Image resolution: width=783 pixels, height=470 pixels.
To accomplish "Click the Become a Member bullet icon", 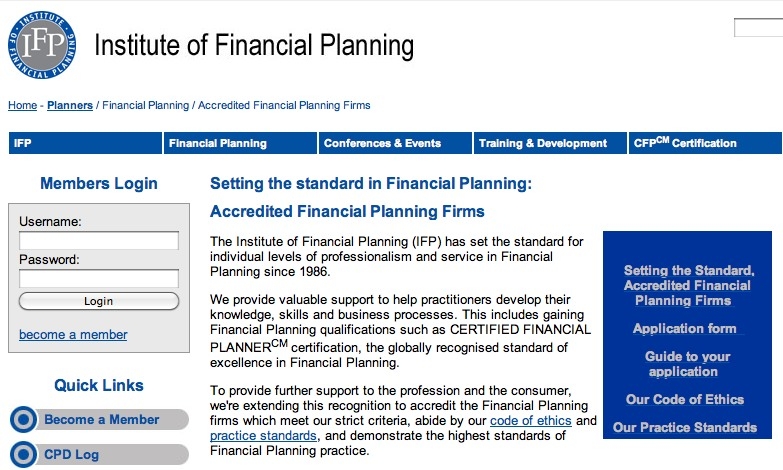I will (23, 419).
